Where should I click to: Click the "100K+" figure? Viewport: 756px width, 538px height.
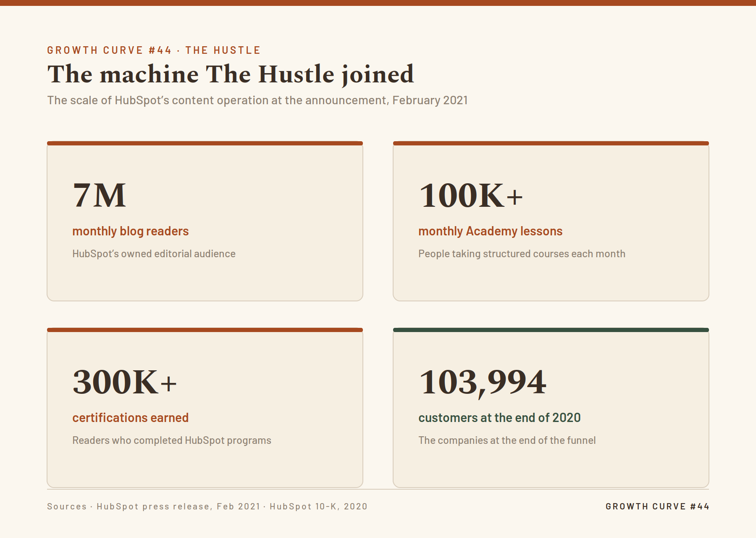click(471, 195)
